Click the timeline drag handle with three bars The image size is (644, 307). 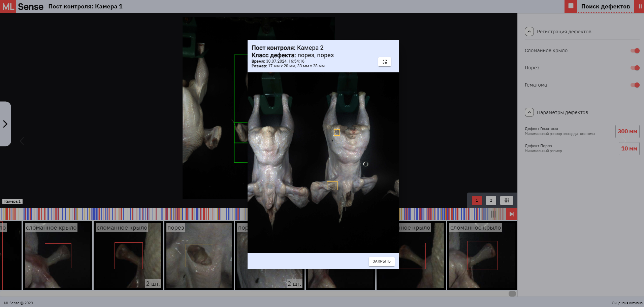(493, 214)
